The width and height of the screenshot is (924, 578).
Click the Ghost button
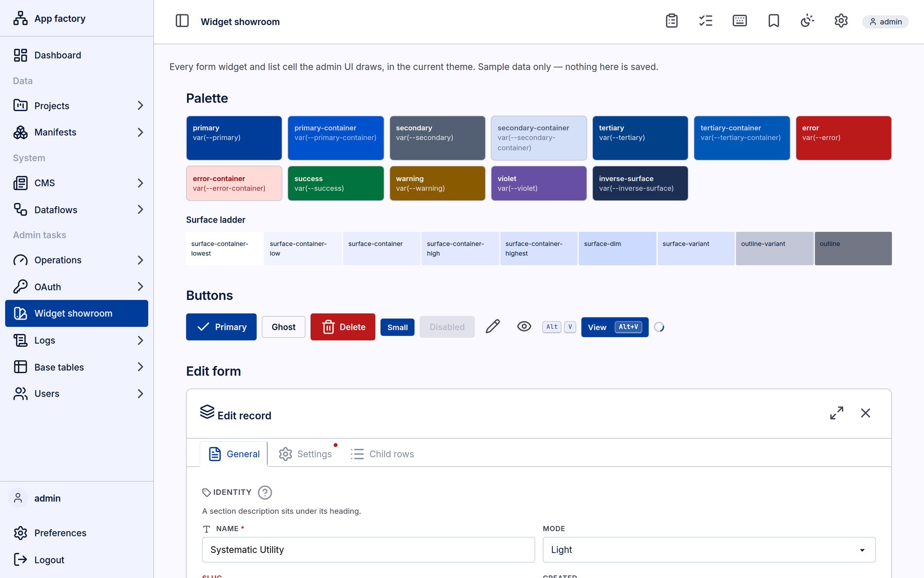[283, 327]
